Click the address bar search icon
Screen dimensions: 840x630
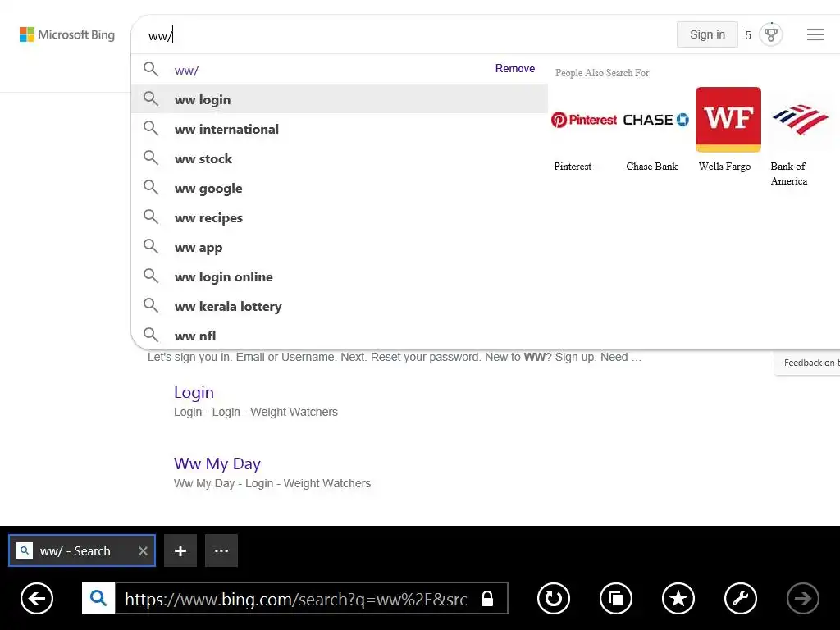click(x=98, y=598)
